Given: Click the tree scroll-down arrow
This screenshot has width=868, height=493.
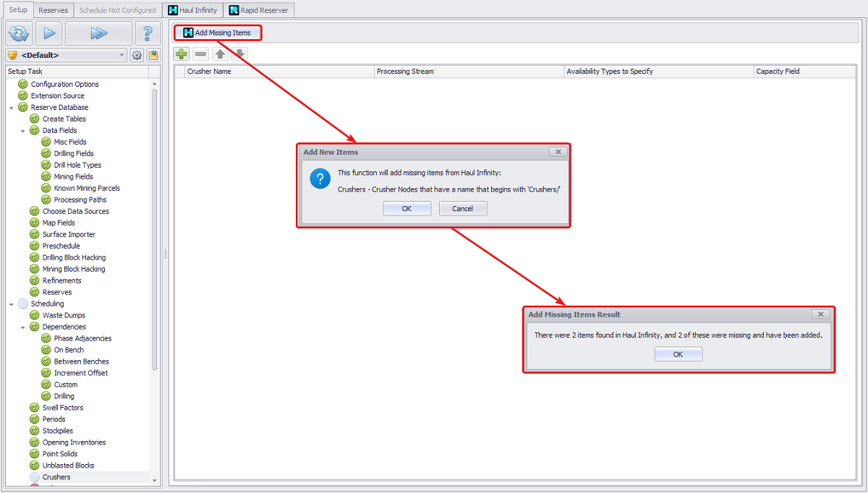Looking at the screenshot, I should (x=154, y=480).
